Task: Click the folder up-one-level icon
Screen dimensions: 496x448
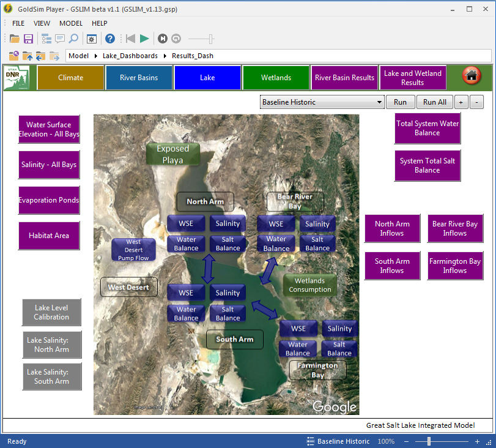Action: click(x=28, y=56)
